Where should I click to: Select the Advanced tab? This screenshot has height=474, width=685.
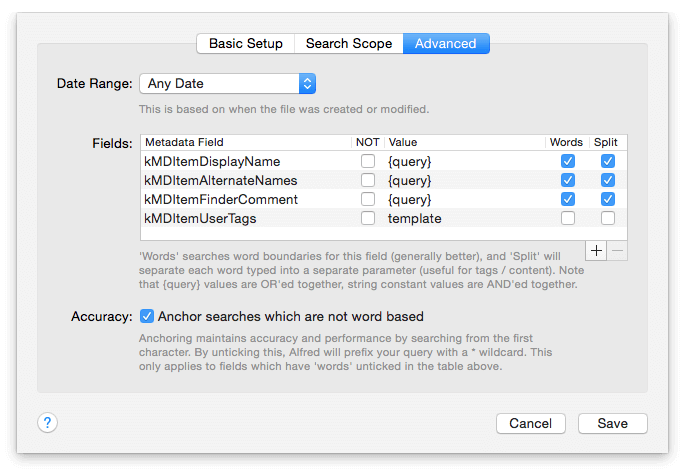(446, 43)
